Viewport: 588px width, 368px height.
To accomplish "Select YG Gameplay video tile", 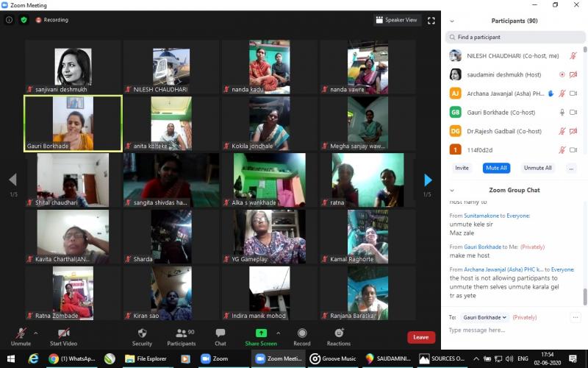I will click(270, 236).
